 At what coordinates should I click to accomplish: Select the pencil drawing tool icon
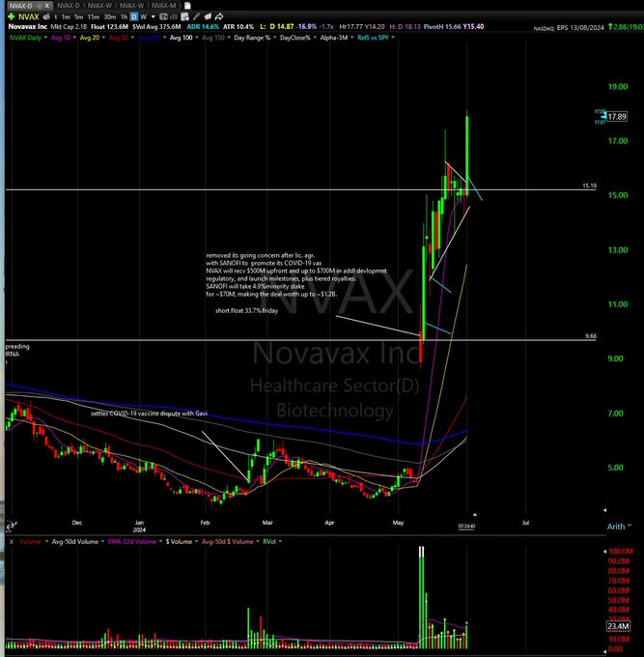(196, 16)
